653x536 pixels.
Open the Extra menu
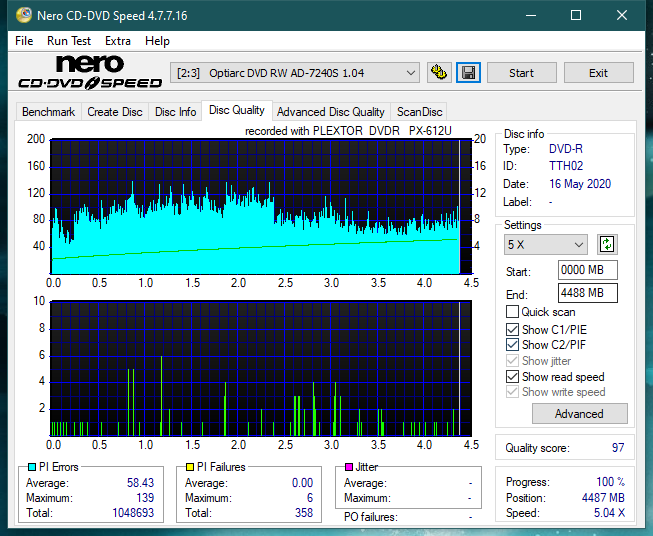click(118, 41)
